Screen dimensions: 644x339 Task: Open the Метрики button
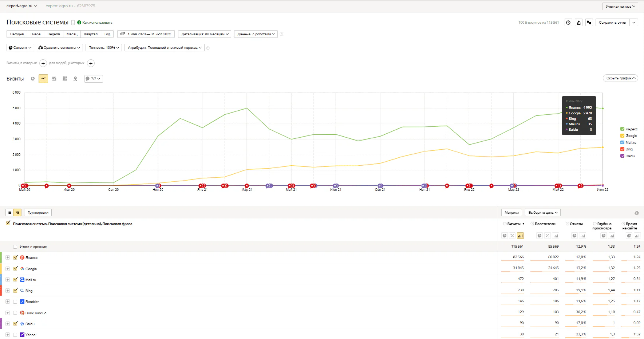point(511,213)
